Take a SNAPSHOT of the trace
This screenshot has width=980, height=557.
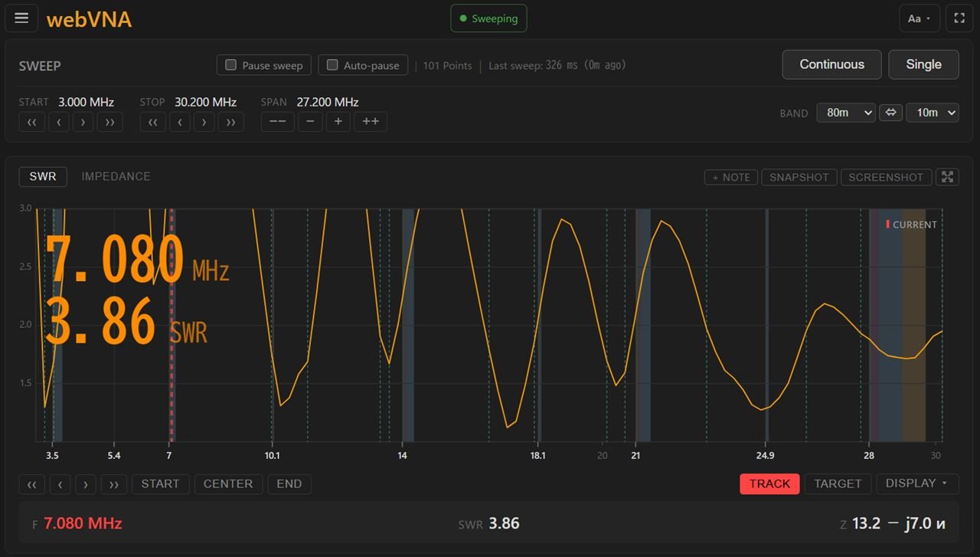point(799,177)
